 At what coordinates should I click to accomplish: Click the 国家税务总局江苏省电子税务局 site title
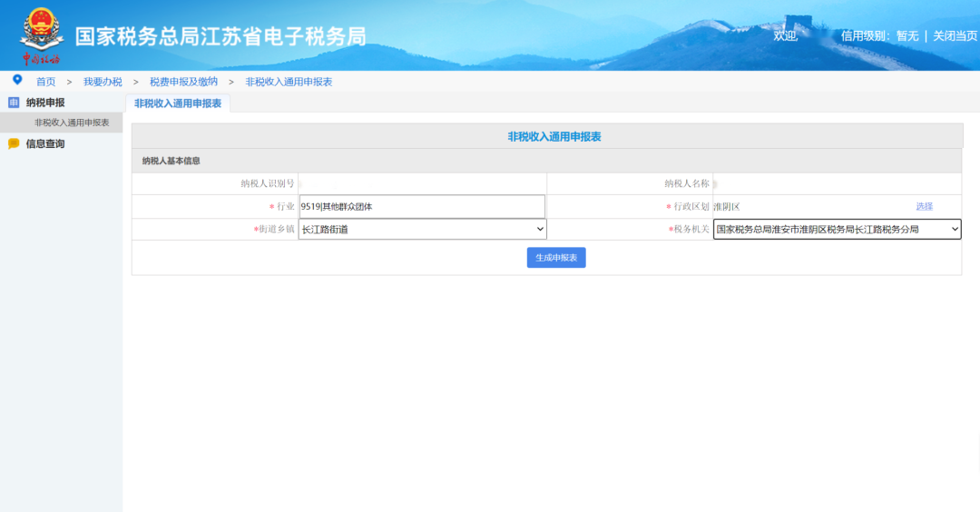pyautogui.click(x=220, y=36)
